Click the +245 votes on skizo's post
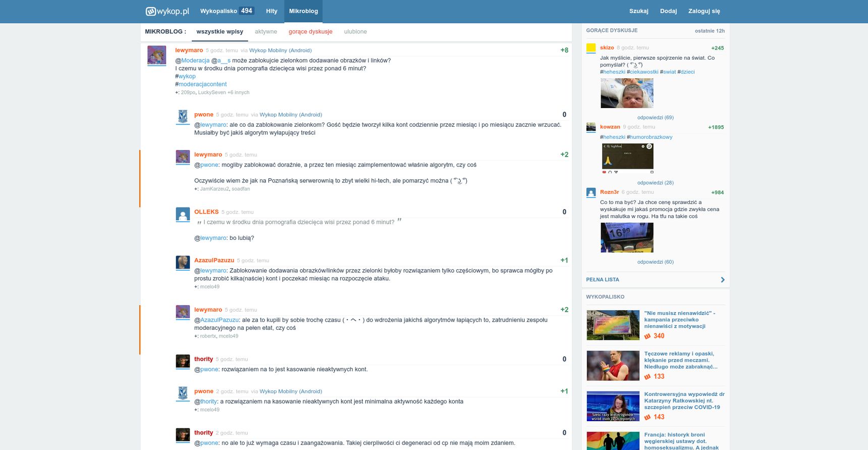 [x=717, y=48]
